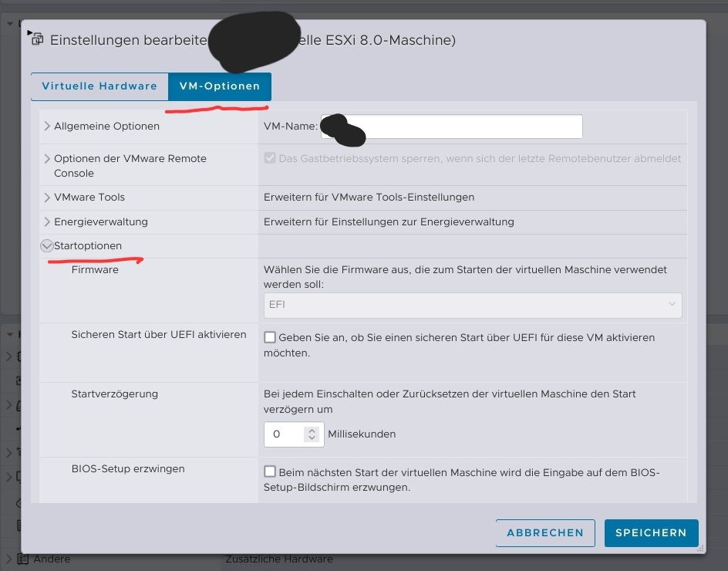Expand the Andere row in background window
This screenshot has height=571, width=728.
[8, 559]
